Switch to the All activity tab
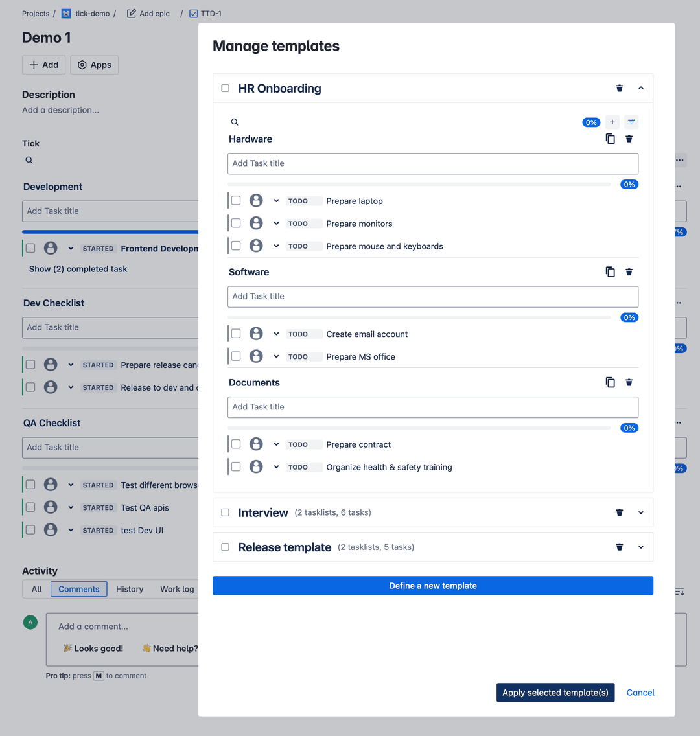 tap(36, 589)
